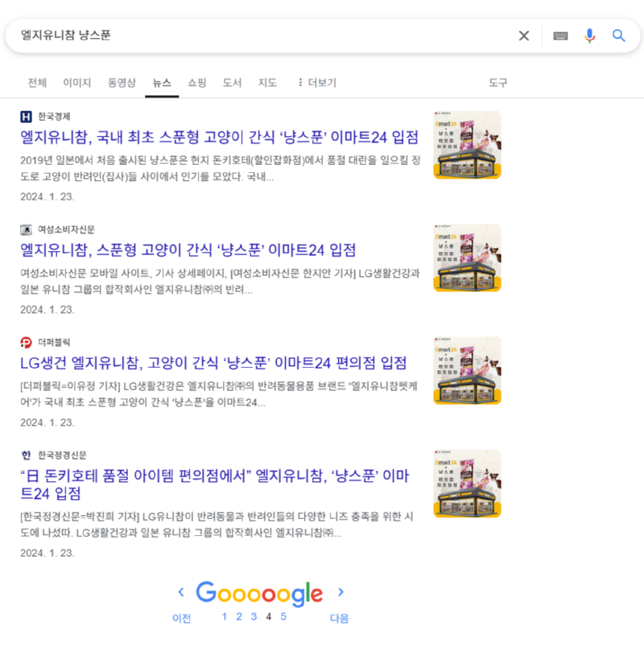Viewport: 644px width, 647px height.
Task: Click the 여성소비자신문 favicon
Action: [26, 229]
